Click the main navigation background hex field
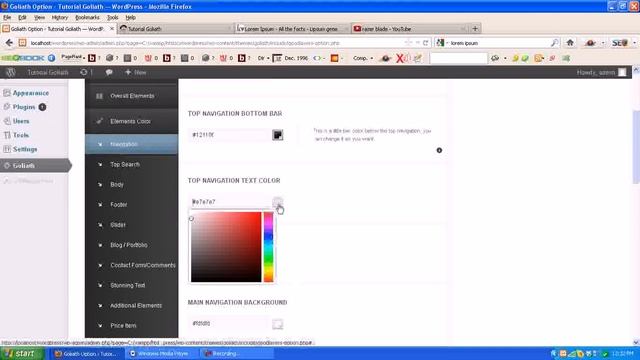640x360 pixels. [229, 323]
